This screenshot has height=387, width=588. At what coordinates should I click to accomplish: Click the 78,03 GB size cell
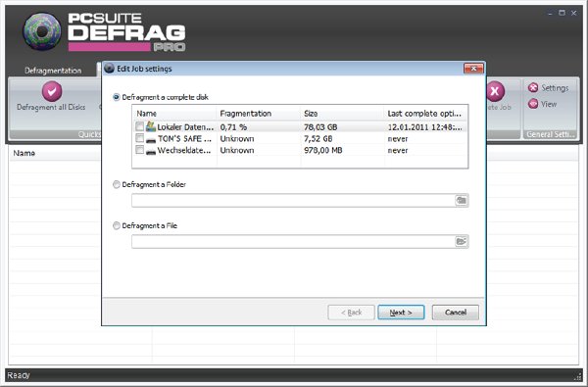pos(320,127)
